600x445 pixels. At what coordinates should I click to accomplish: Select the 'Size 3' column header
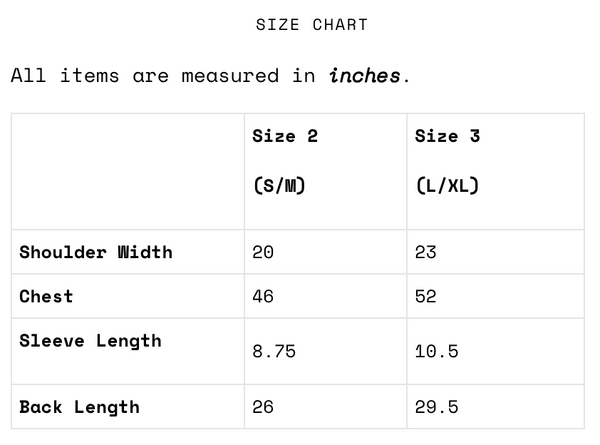[x=447, y=136]
